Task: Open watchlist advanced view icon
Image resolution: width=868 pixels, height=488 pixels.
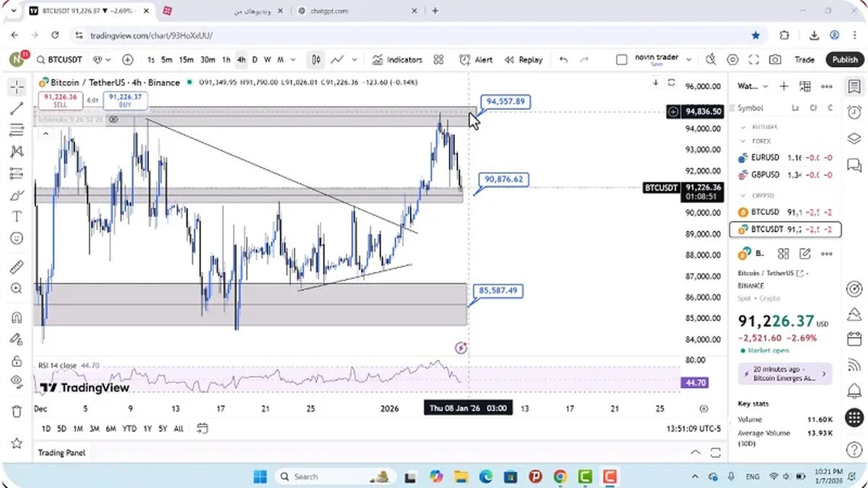Action: (805, 86)
